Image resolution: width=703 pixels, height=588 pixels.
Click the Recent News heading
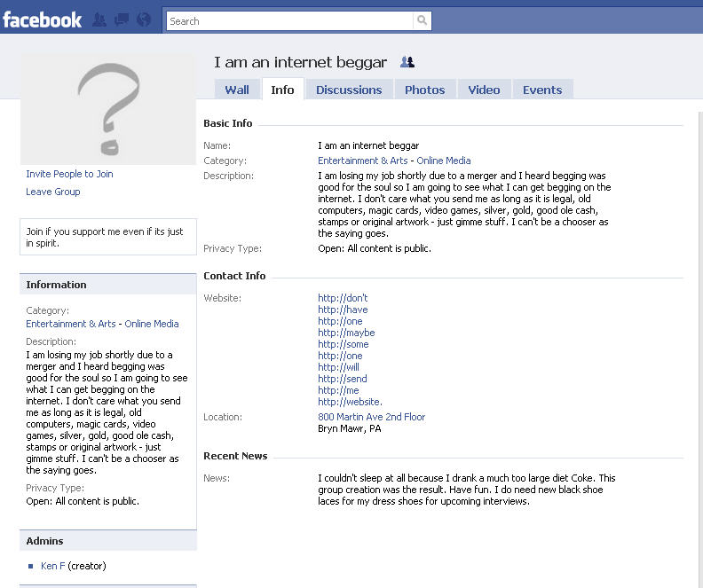[235, 456]
